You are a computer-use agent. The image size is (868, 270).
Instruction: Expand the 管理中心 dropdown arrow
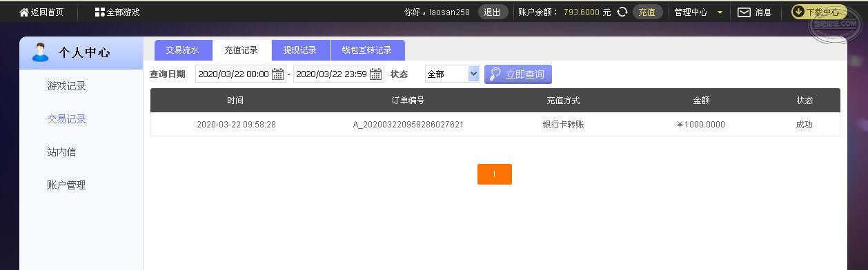coord(720,12)
